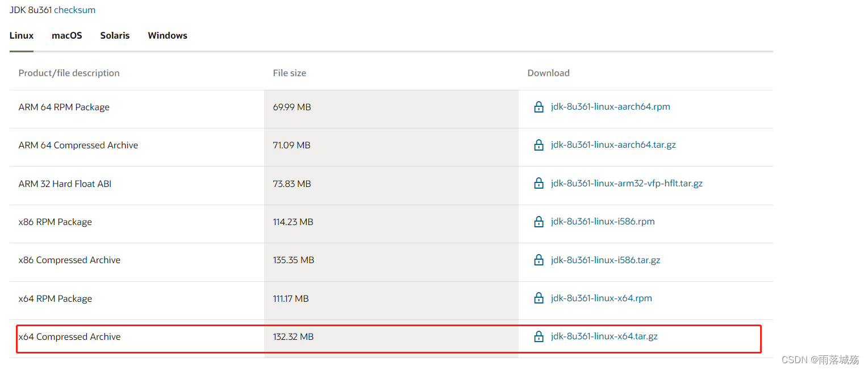
Task: Select 'x64 RPM Package' description text
Action: coord(55,299)
